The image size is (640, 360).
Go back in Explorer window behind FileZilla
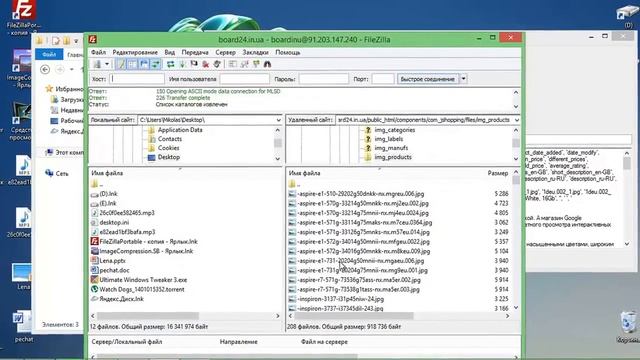coord(45,69)
